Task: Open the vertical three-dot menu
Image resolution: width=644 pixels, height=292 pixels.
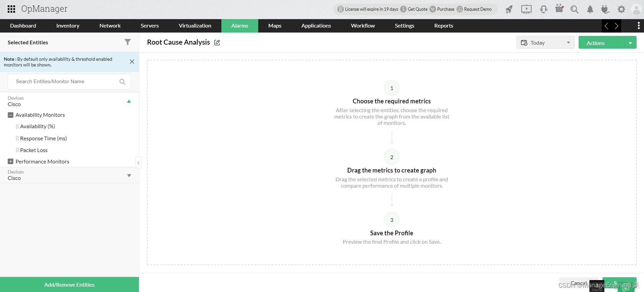Action: (x=638, y=26)
